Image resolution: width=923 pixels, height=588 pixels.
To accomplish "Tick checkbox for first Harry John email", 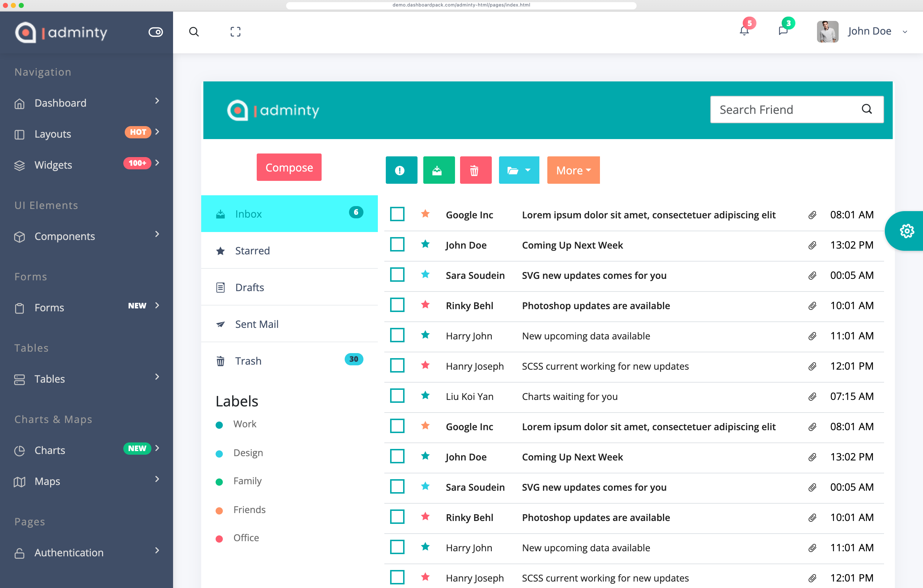I will 397,335.
